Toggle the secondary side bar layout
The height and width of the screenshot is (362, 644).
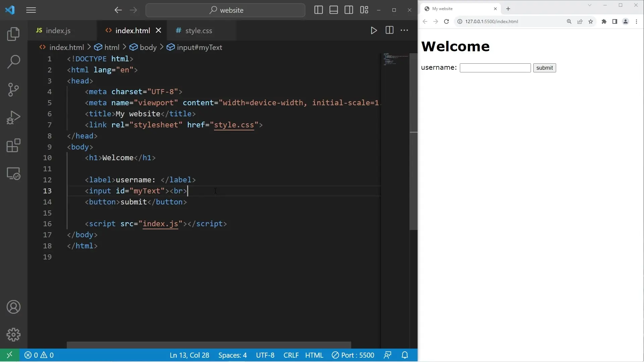(349, 10)
